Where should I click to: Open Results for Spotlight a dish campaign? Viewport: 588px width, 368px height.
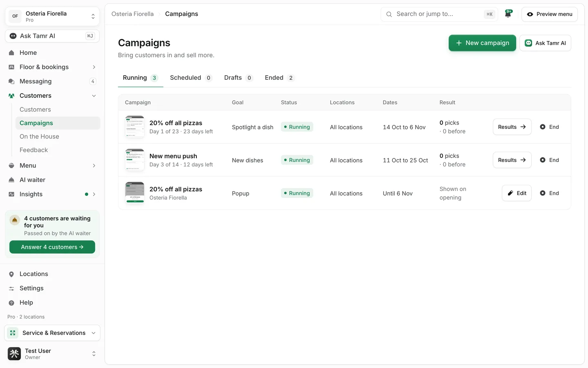[x=512, y=127]
